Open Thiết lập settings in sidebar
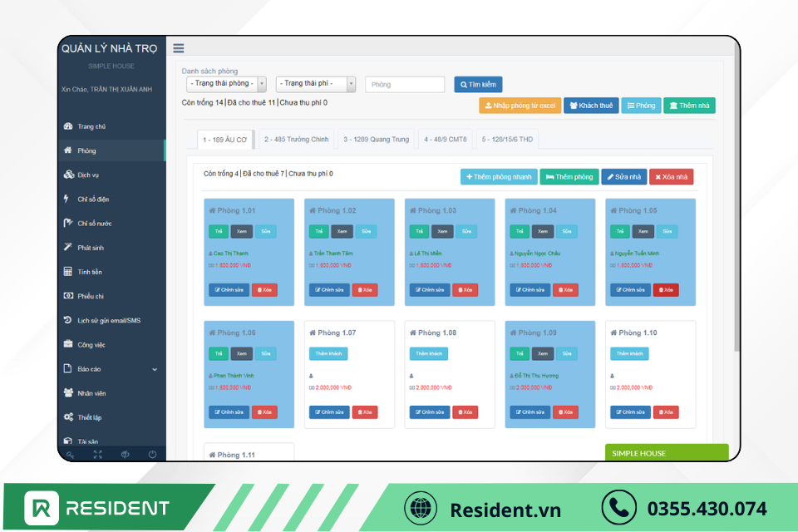The height and width of the screenshot is (532, 798). pos(90,417)
